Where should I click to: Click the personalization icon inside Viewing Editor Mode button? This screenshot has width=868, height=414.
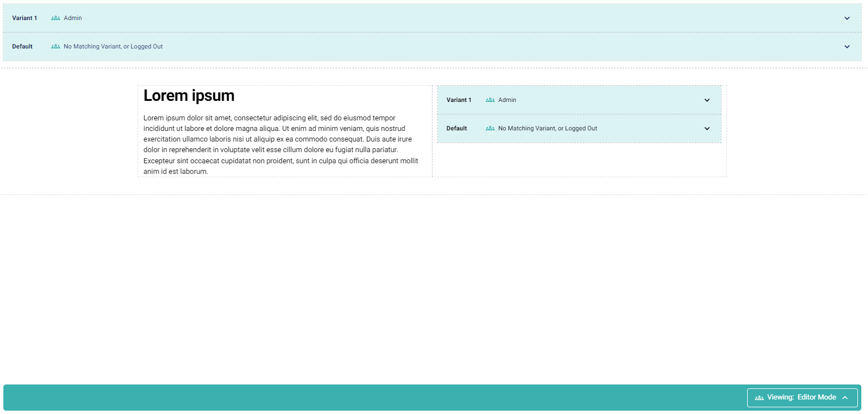click(760, 397)
